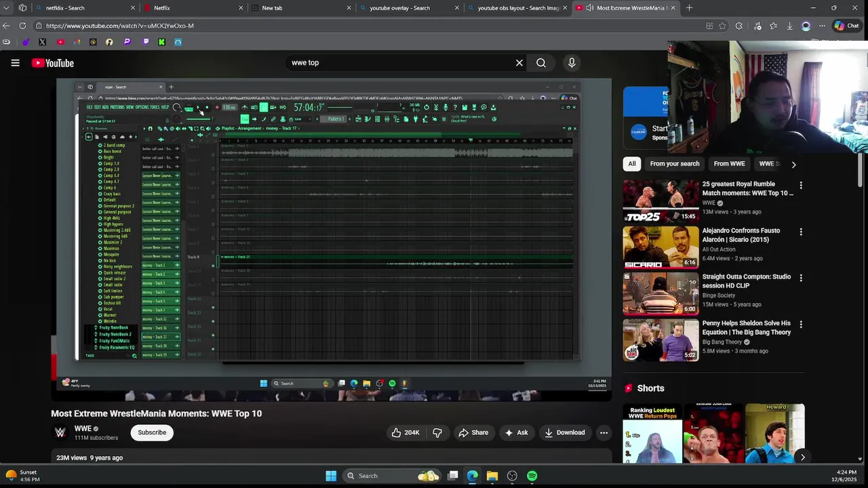Show more Shorts with the next arrow
The width and height of the screenshot is (868, 488).
(x=802, y=457)
